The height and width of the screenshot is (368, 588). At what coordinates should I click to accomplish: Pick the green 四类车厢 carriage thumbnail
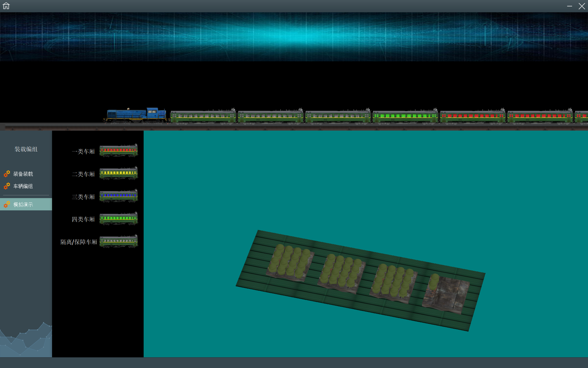[x=119, y=219]
